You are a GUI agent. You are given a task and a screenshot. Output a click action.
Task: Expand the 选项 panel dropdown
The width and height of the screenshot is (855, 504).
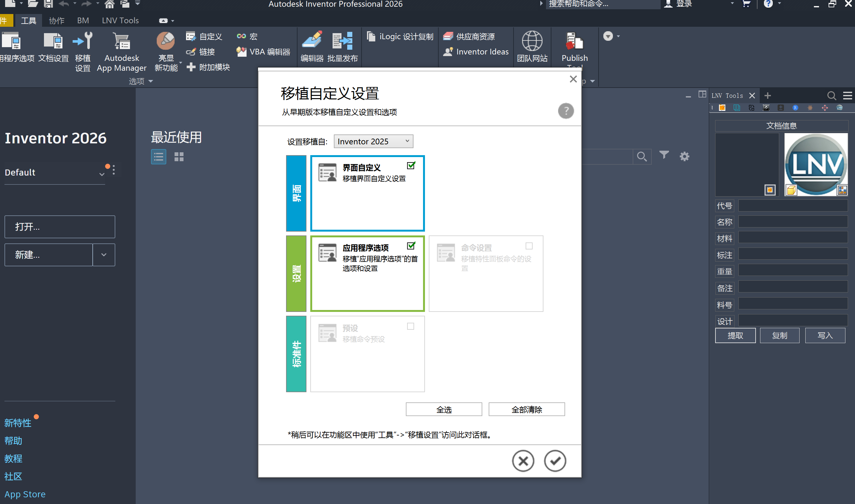coord(151,81)
